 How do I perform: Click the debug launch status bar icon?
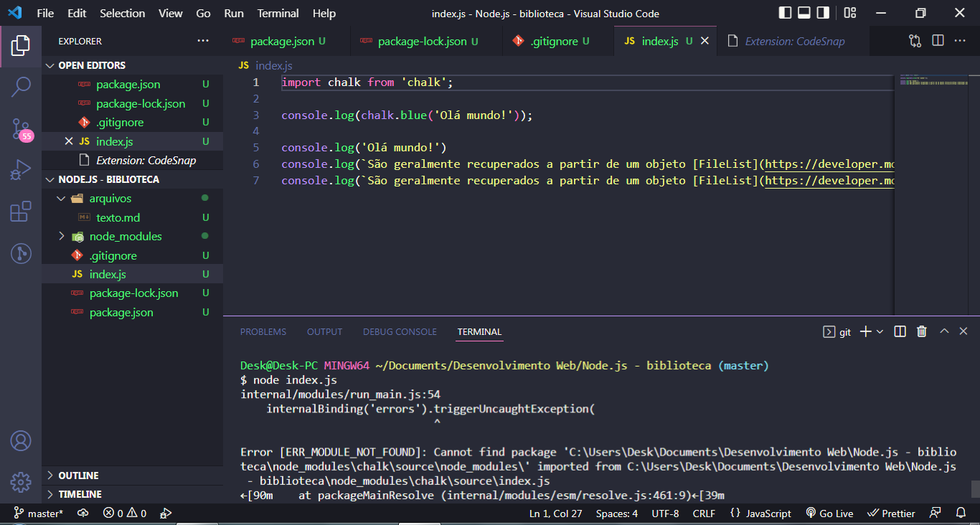point(165,514)
